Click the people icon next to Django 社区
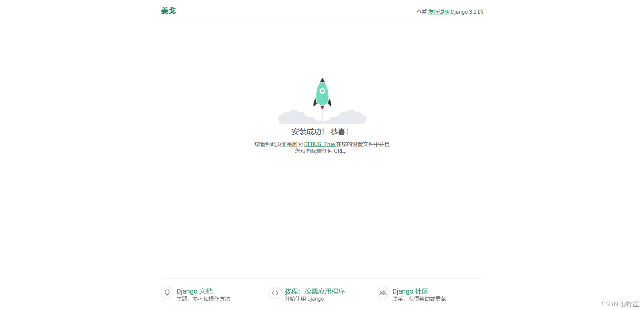 pyautogui.click(x=383, y=293)
